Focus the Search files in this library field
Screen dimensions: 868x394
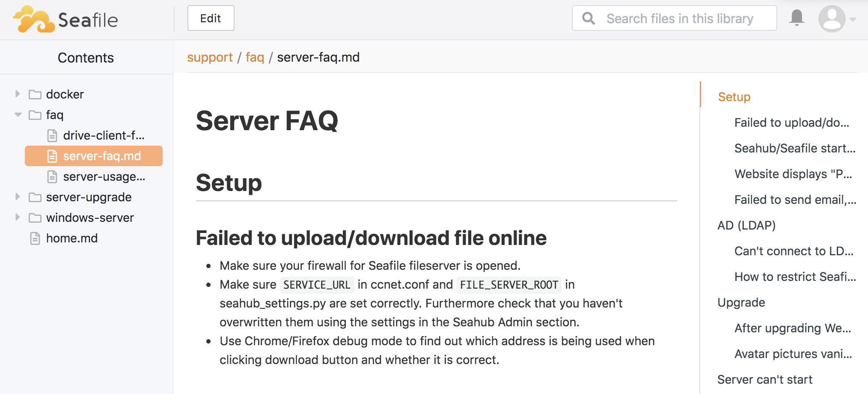(680, 18)
